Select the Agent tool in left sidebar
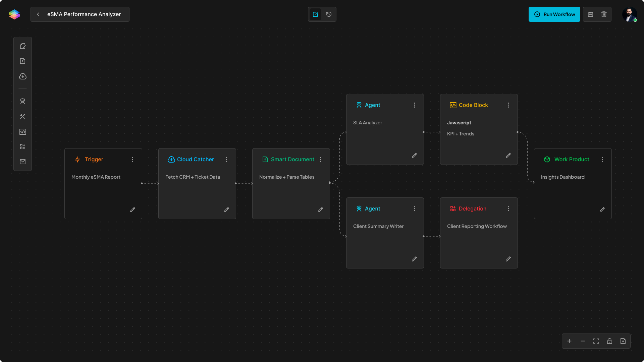 coord(22,101)
